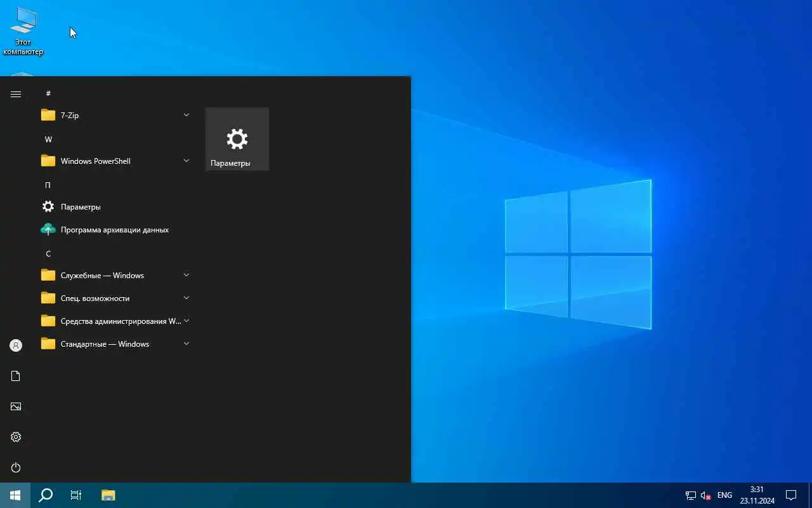This screenshot has width=812, height=508.
Task: Click the Служебные — Windows label
Action: (x=102, y=276)
